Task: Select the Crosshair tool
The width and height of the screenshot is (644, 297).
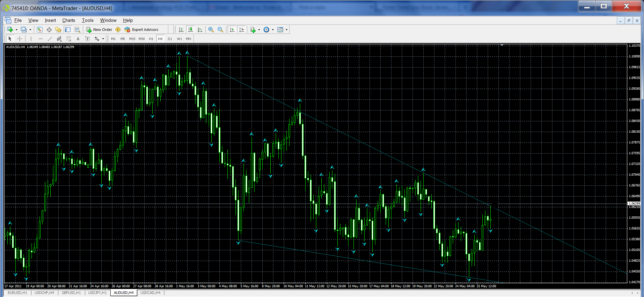Action: click(x=20, y=39)
